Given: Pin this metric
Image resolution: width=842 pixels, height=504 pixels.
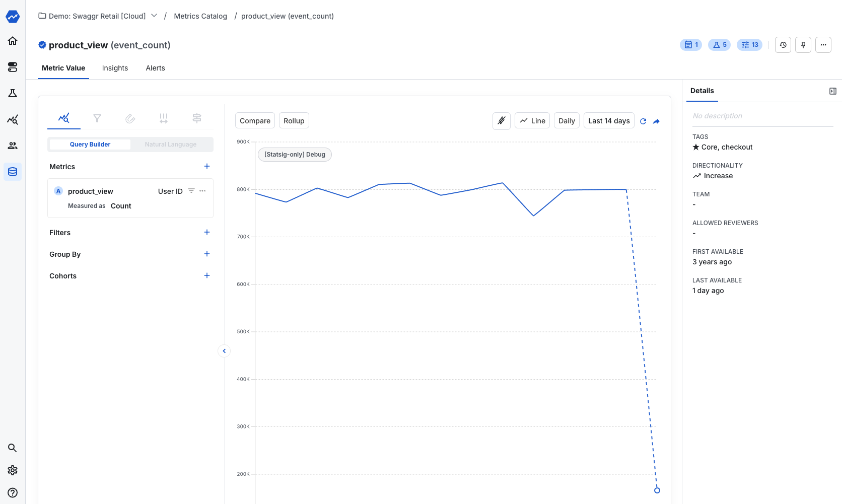Looking at the screenshot, I should 803,45.
